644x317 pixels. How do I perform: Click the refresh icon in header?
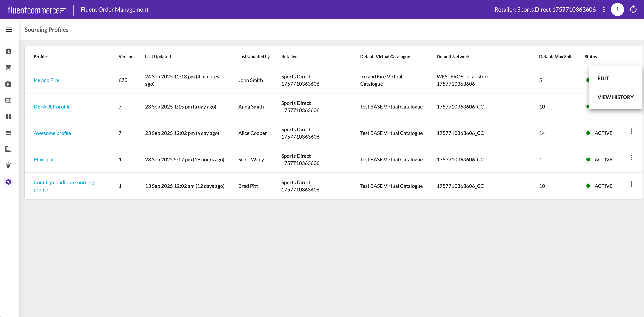(x=633, y=9)
